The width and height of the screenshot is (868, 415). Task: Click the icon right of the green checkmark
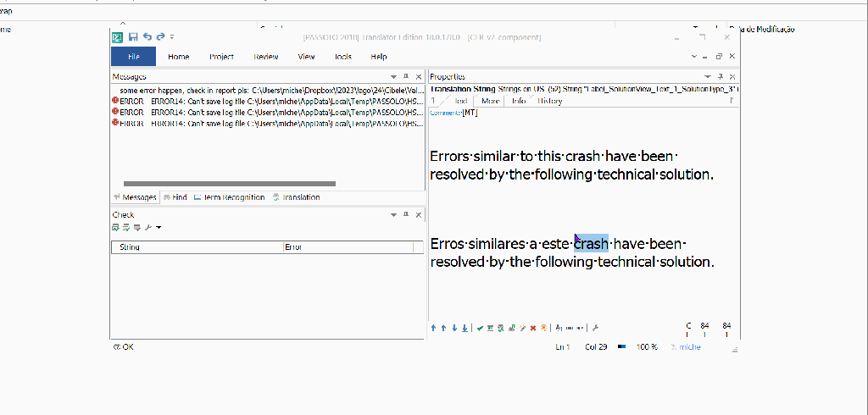tap(491, 328)
